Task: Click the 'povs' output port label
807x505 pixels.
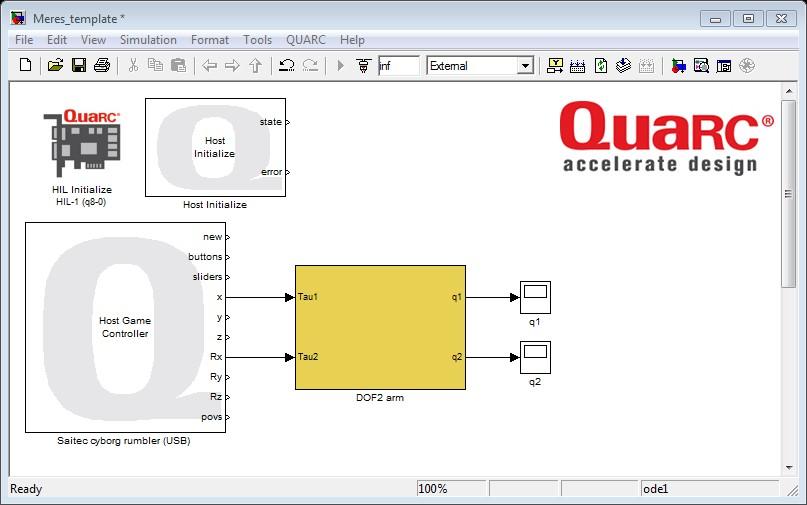Action: pos(212,417)
